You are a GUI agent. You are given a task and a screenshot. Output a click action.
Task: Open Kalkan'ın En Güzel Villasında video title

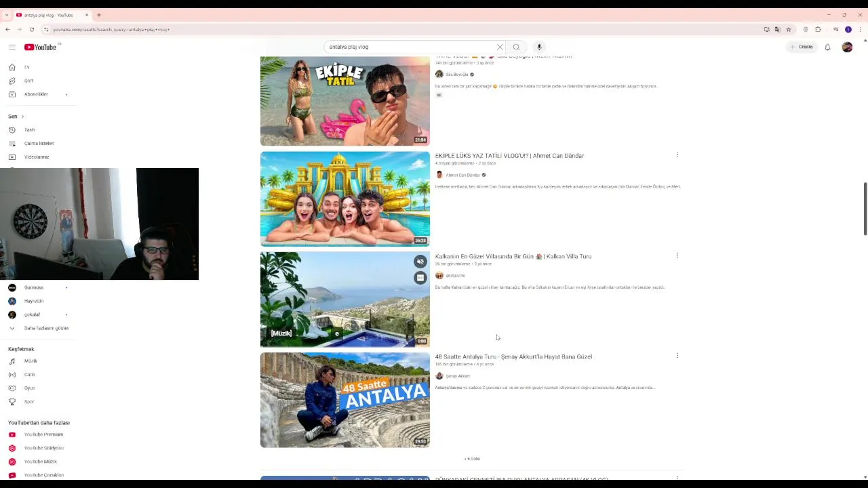click(x=513, y=256)
